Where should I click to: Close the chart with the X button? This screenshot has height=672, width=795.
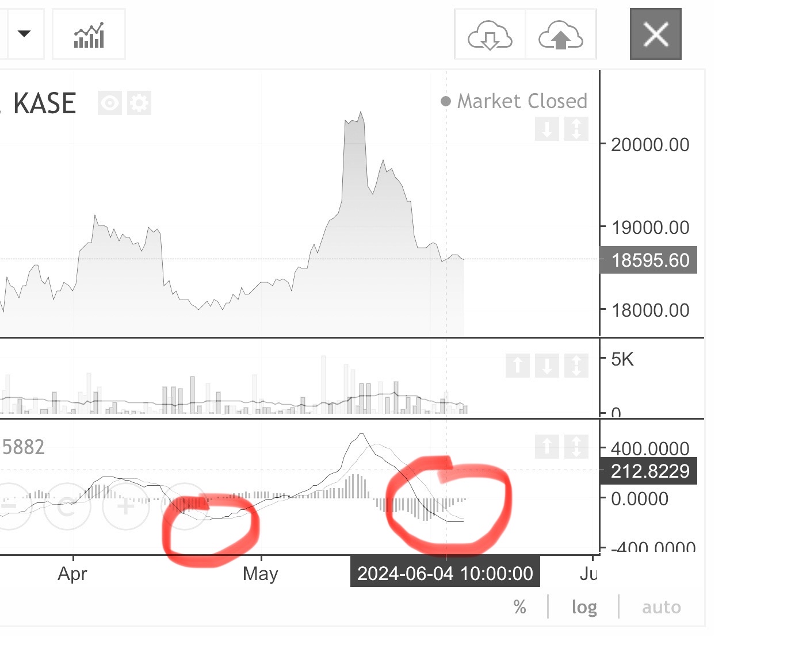pos(655,34)
